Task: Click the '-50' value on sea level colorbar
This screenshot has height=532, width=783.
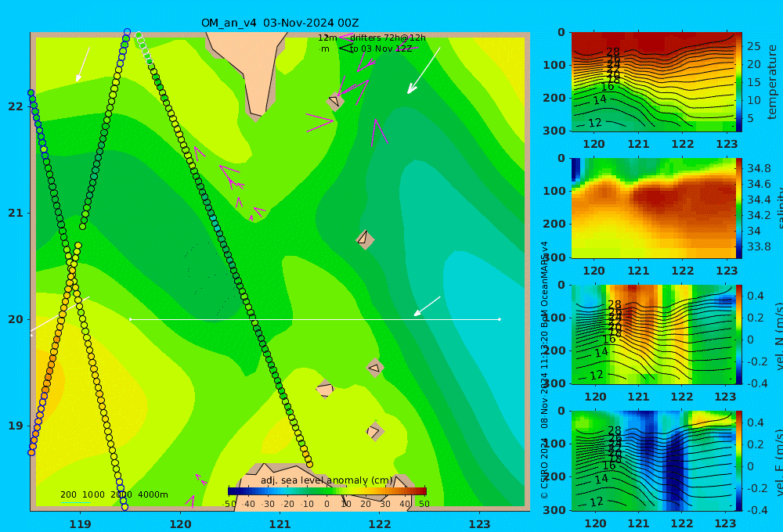Action: point(229,504)
